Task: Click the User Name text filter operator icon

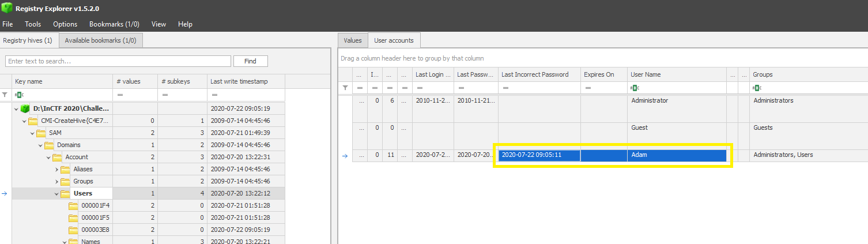Action: tap(635, 88)
